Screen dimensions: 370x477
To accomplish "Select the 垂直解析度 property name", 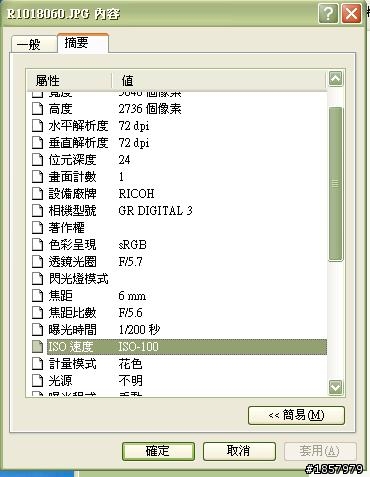I will point(78,143).
